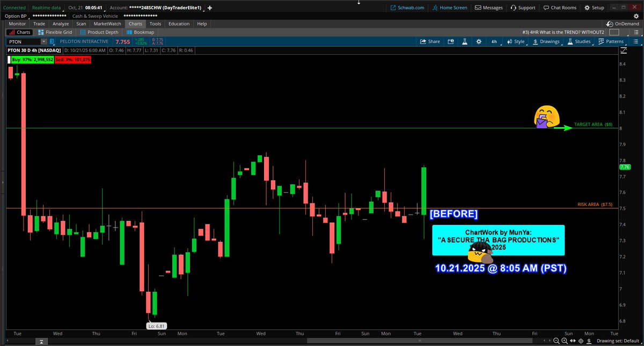Open the Home Screen

[449, 8]
